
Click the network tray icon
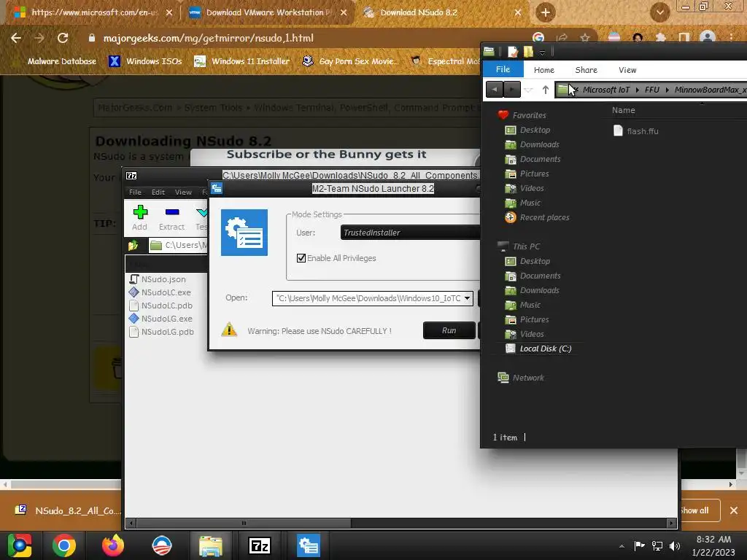pos(657,545)
